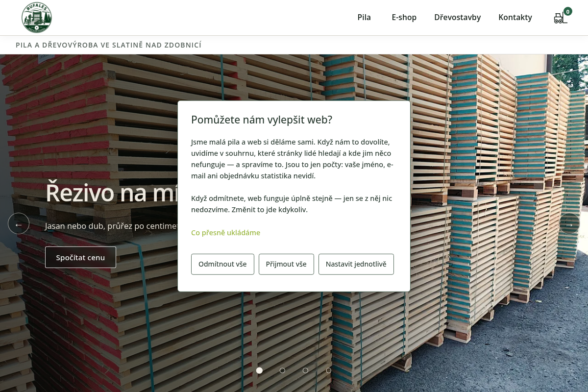This screenshot has height=392, width=588.
Task: Select the third carousel slide dot
Action: 305,370
